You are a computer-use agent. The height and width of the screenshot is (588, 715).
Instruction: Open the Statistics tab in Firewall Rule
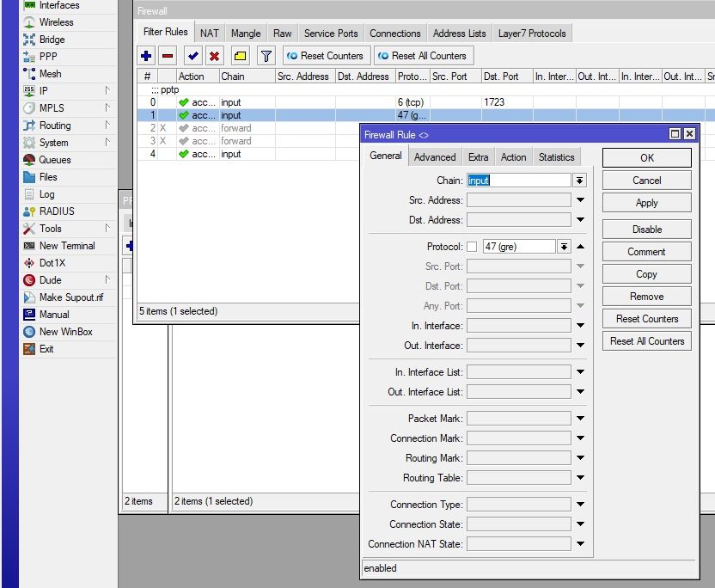[556, 157]
